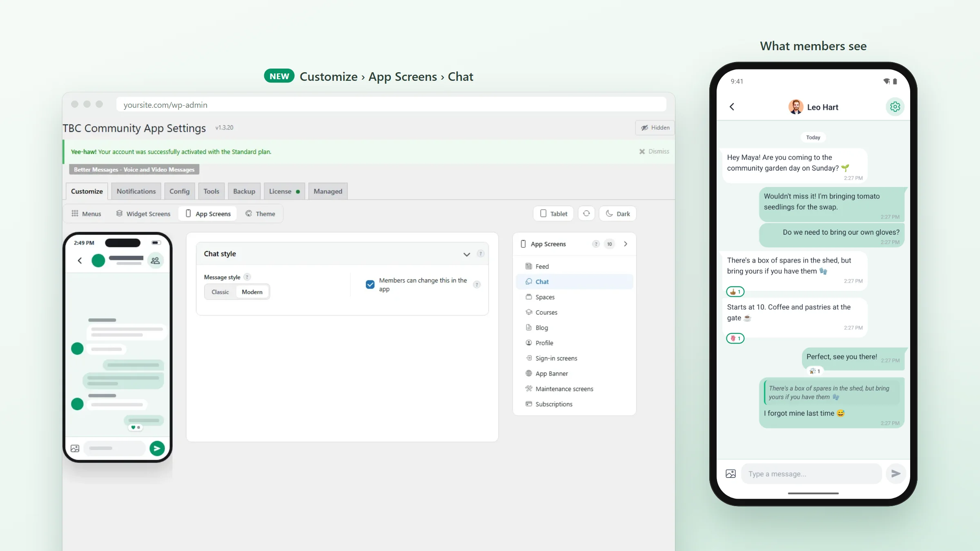Open chat settings gear icon beside Leo Hart
Image resolution: width=980 pixels, height=551 pixels.
pos(895,107)
